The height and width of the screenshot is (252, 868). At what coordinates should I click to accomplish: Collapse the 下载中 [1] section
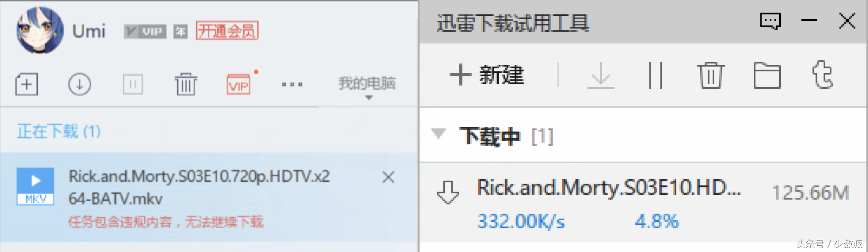pos(438,133)
